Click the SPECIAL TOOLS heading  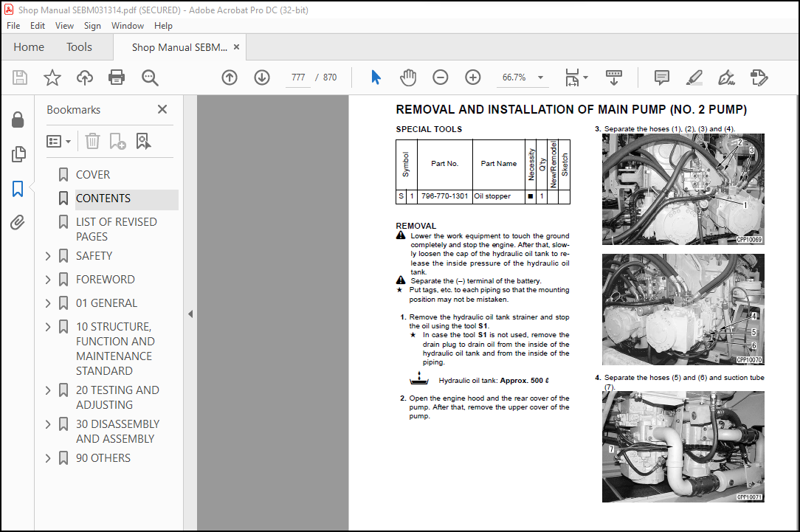[x=429, y=129]
